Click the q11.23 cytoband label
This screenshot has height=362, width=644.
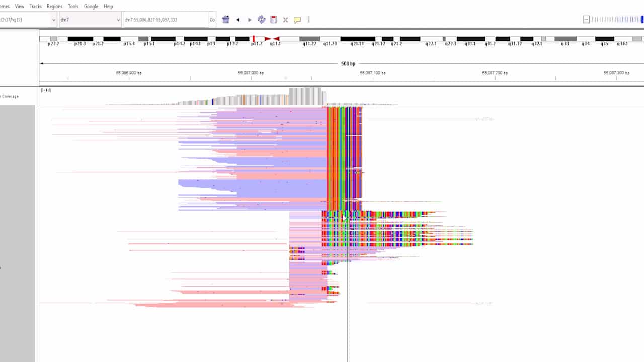click(x=330, y=44)
